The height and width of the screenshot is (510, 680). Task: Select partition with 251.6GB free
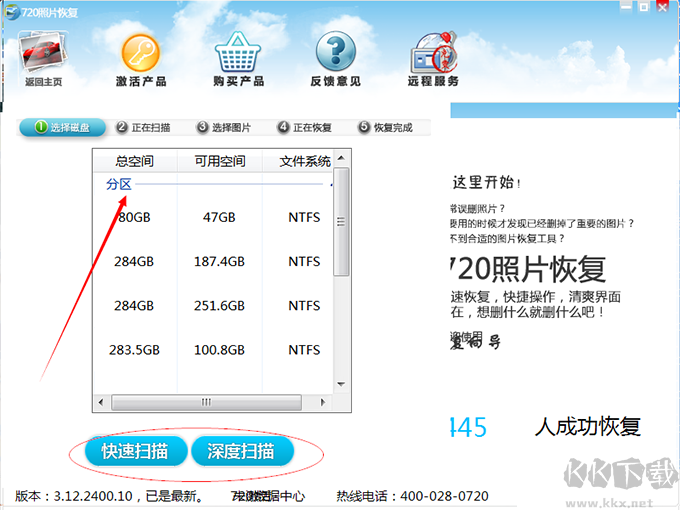tap(213, 306)
